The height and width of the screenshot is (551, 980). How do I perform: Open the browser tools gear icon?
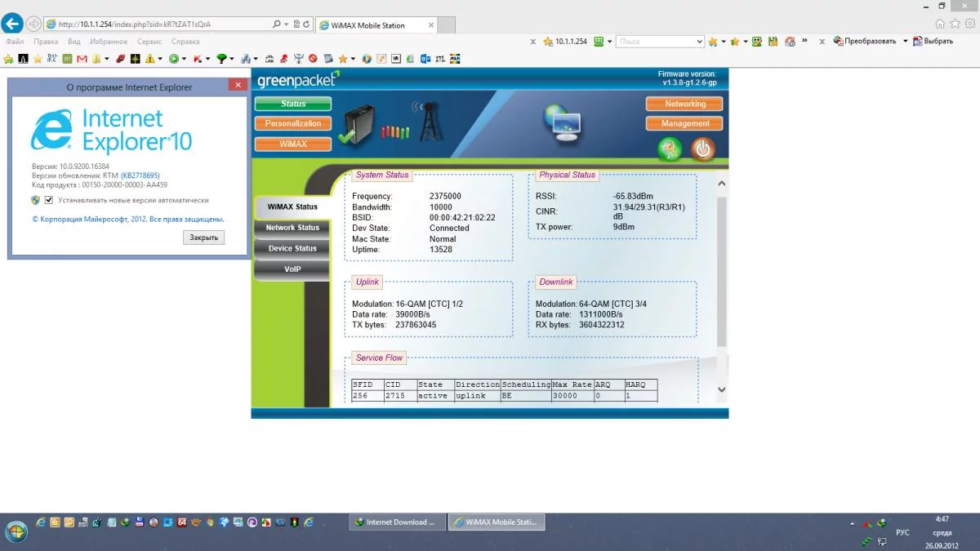click(x=969, y=24)
